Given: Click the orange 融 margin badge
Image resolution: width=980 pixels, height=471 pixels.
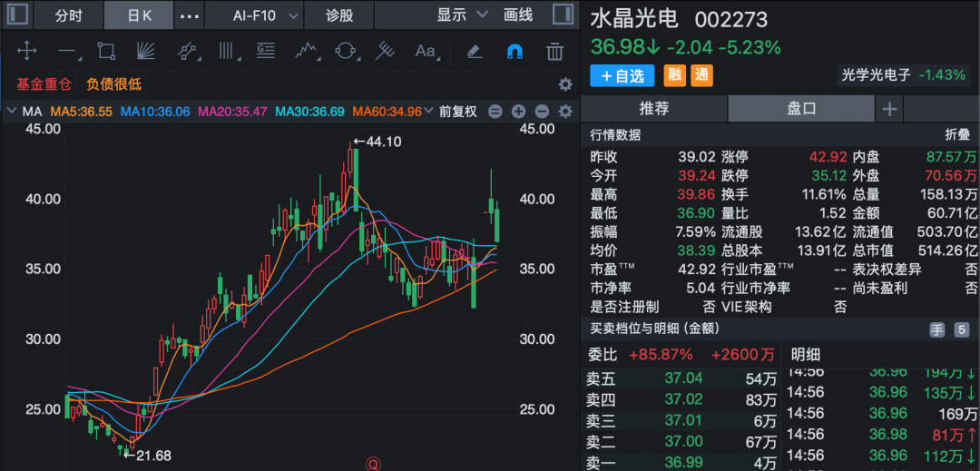Looking at the screenshot, I should [674, 75].
